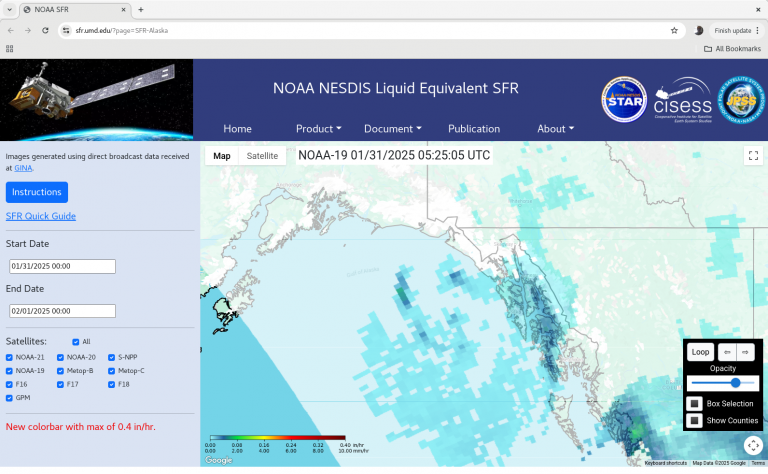Reload the page

[45, 30]
